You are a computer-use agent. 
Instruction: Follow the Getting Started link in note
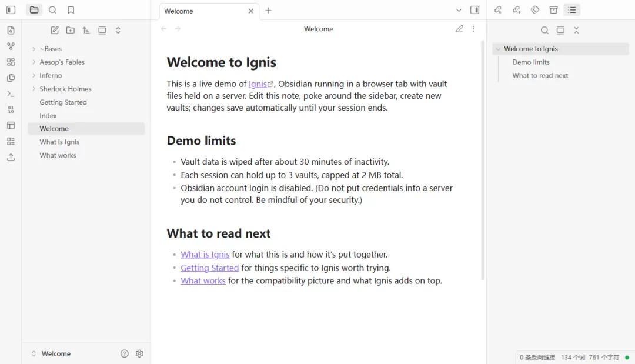(209, 268)
